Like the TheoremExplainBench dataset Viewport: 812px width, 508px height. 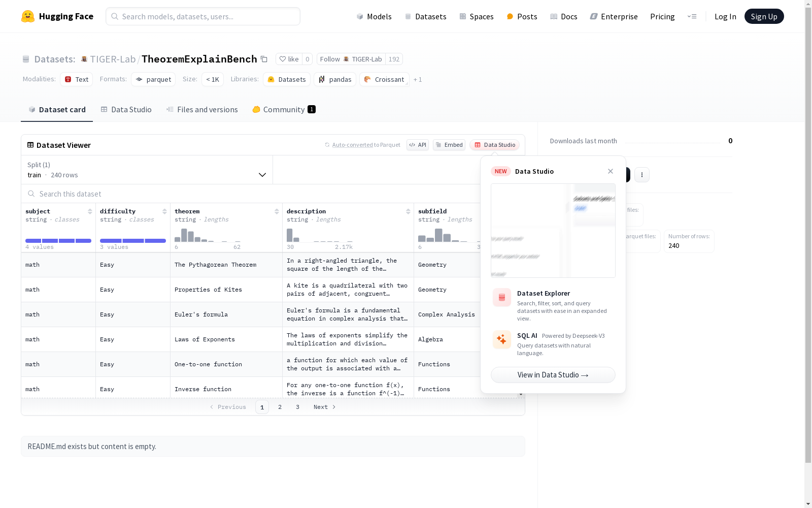coord(289,59)
